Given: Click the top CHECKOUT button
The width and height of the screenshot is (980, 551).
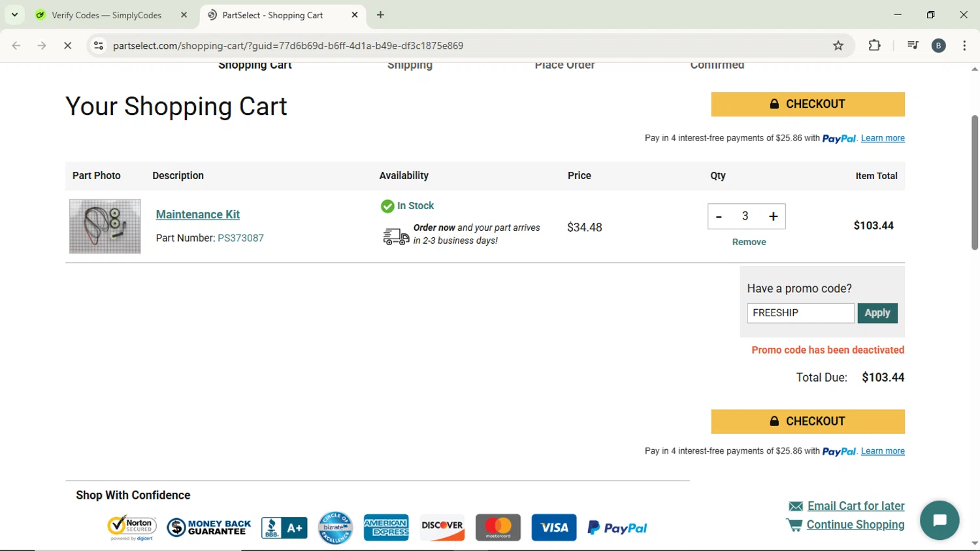Looking at the screenshot, I should click(808, 105).
